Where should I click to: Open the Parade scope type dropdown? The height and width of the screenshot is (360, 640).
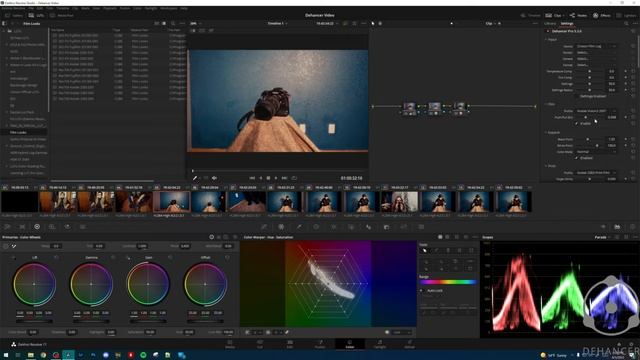[x=602, y=237]
